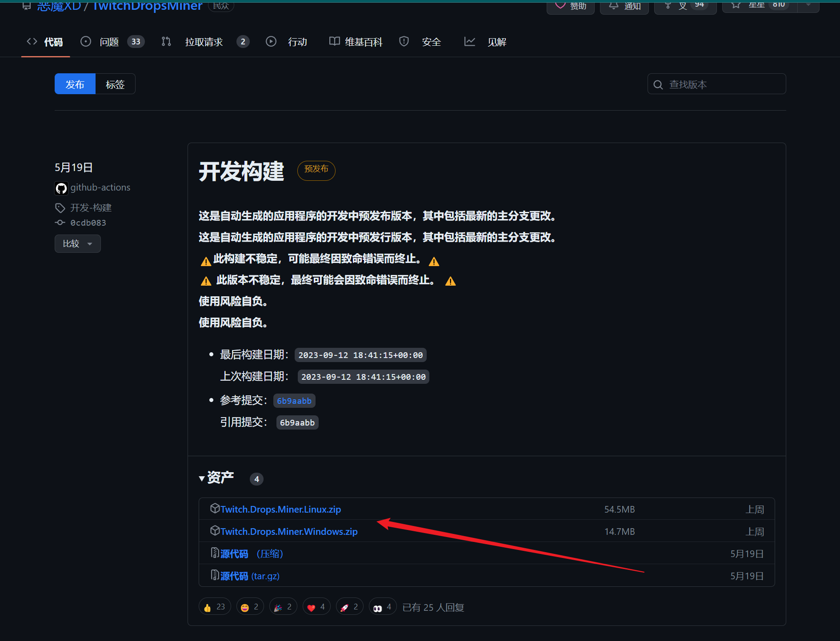Click the package icon for Linux.zip
840x641 pixels.
point(215,508)
